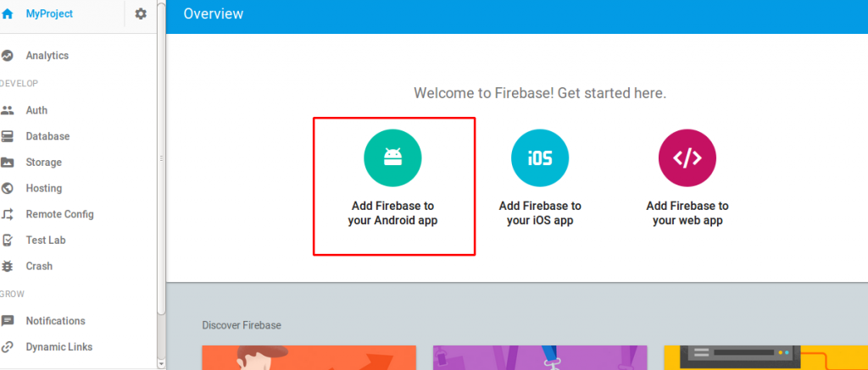Screen dimensions: 868x370
Task: Click 'Add Firebase to your iOS app' text
Action: click(x=540, y=213)
